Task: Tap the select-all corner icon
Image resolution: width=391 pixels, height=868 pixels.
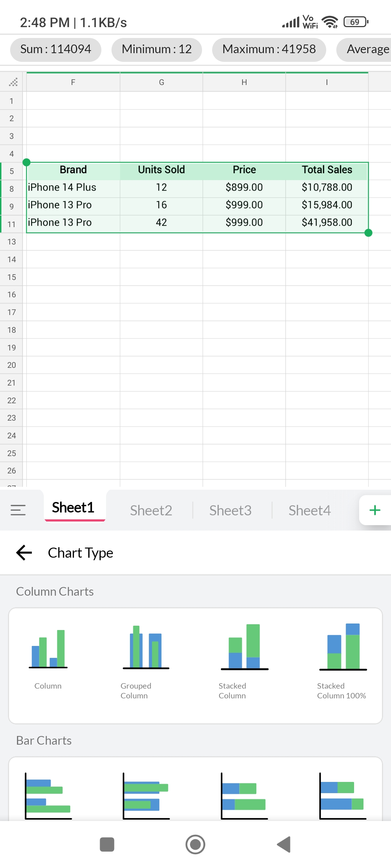Action: click(x=13, y=82)
